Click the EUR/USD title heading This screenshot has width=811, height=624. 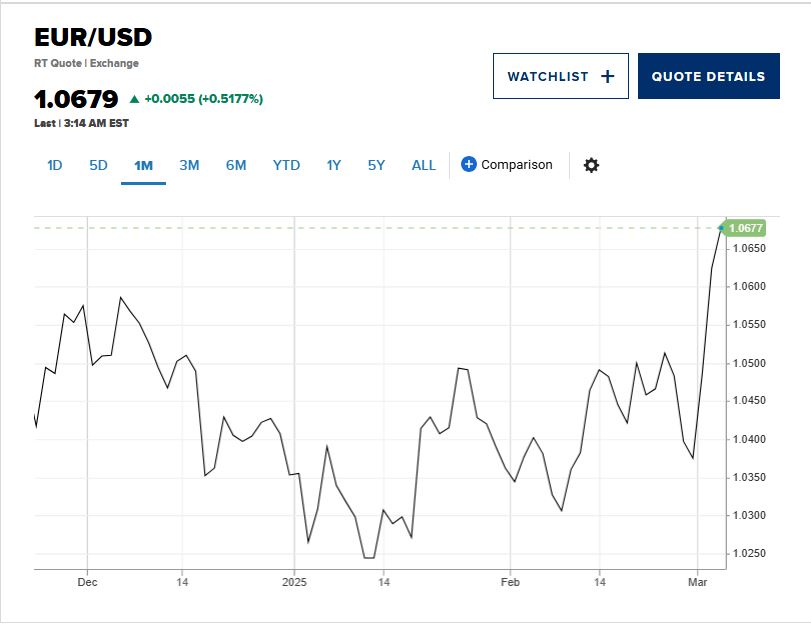pyautogui.click(x=93, y=38)
